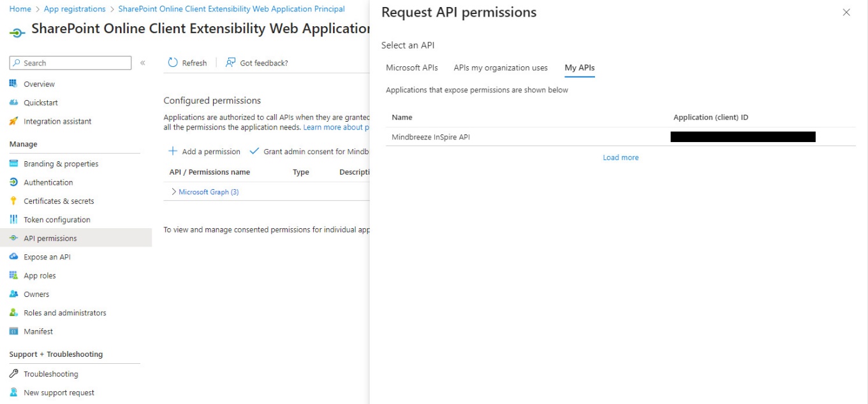868x404 pixels.
Task: Open the Learn more about permissions link
Action: tap(336, 127)
